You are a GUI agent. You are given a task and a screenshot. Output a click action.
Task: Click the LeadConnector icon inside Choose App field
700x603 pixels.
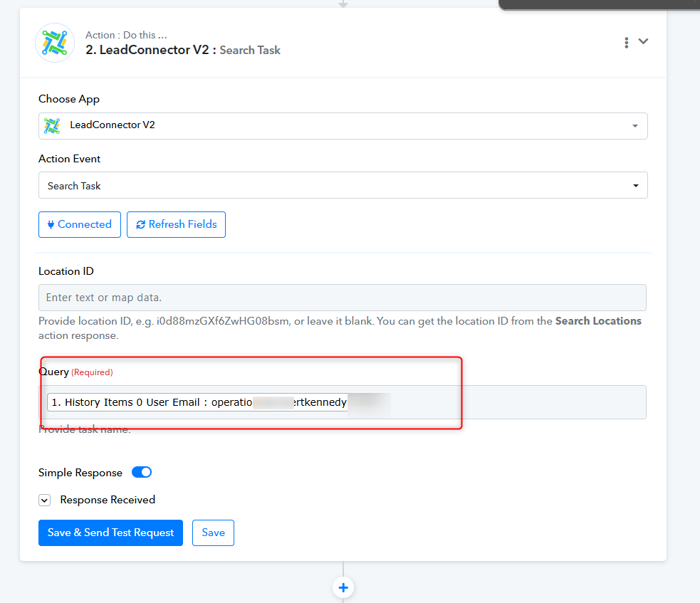tap(52, 126)
